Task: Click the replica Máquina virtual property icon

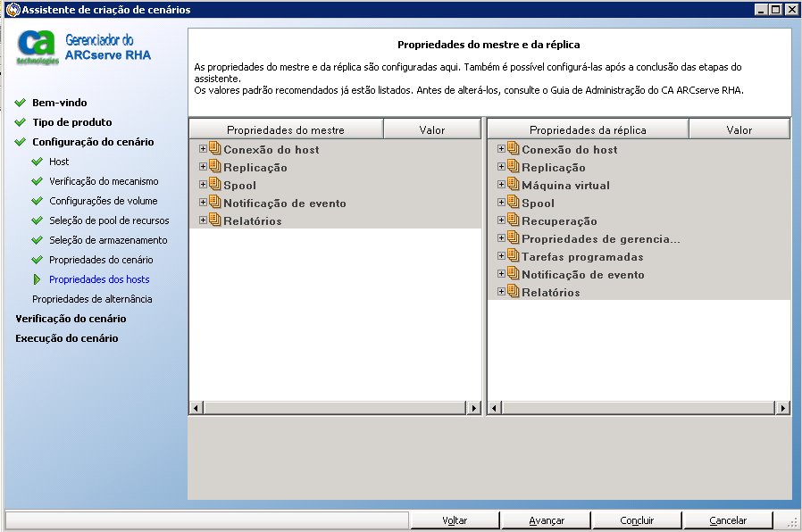Action: coord(513,185)
